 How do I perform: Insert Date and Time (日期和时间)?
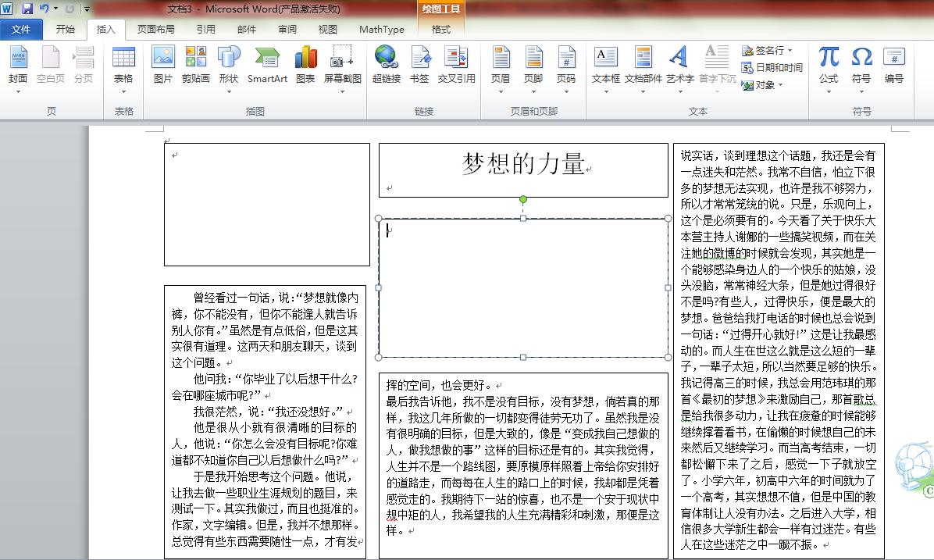tap(772, 69)
